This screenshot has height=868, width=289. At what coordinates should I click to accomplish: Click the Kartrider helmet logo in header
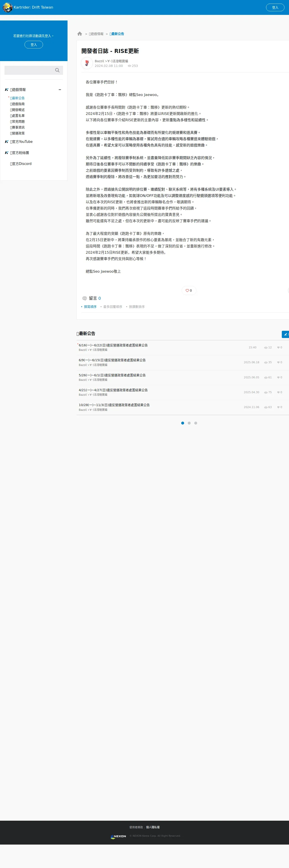coord(7,7)
